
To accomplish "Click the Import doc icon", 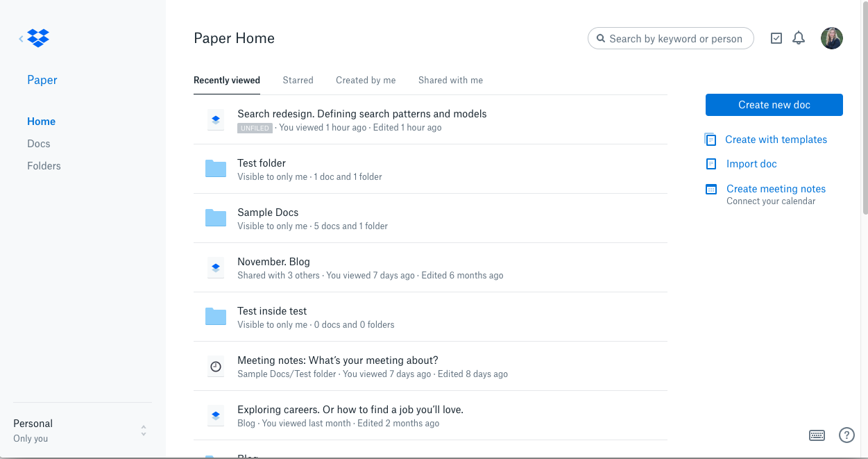I will pyautogui.click(x=710, y=164).
